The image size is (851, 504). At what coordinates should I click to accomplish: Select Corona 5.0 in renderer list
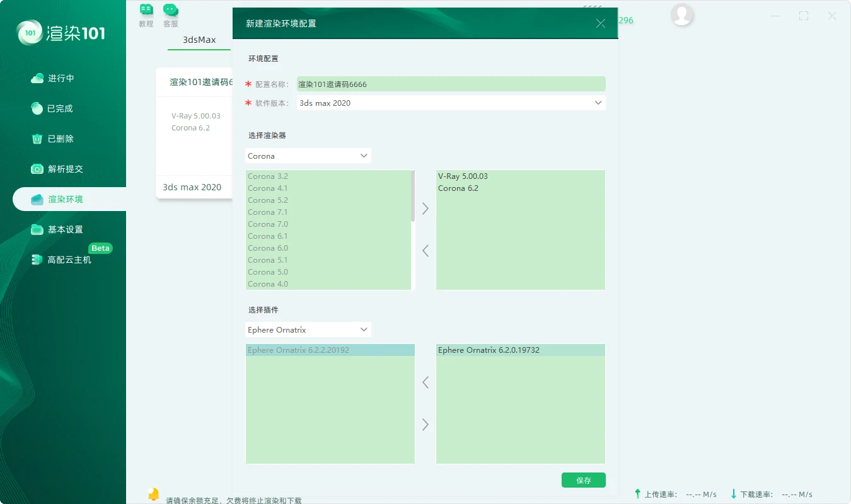[x=328, y=272]
